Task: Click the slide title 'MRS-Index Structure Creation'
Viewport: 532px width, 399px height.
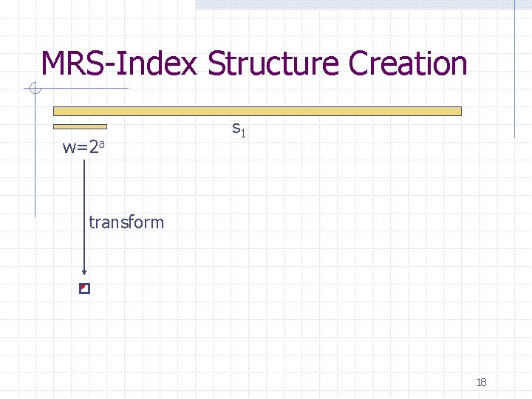Action: [254, 63]
